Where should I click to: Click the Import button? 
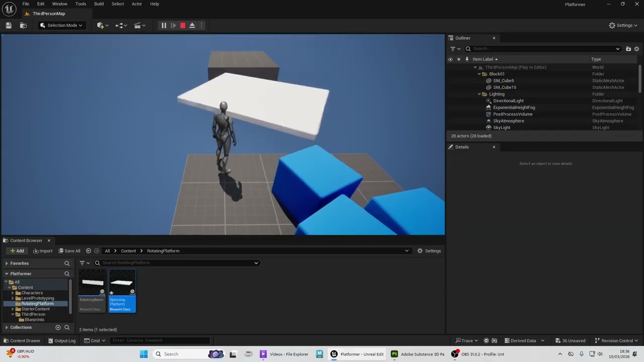pos(43,251)
